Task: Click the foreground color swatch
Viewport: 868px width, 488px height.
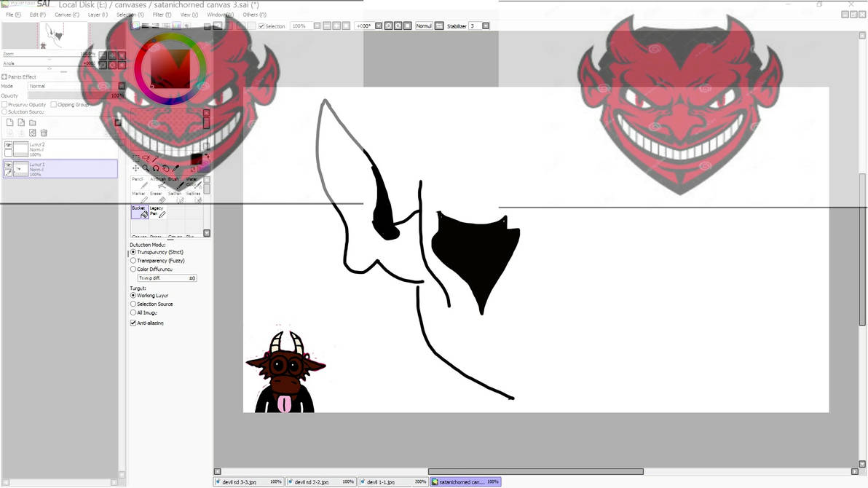Action: coord(196,159)
